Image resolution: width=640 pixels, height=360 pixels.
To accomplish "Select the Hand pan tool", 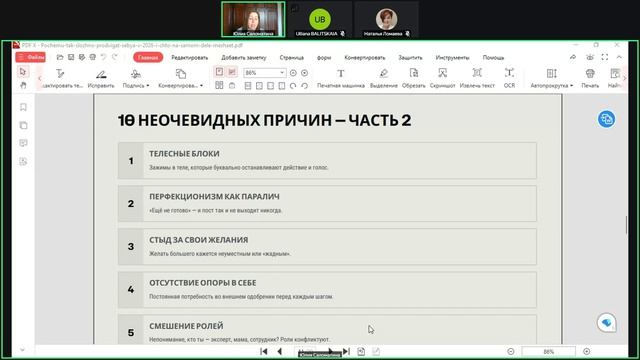I will pyautogui.click(x=23, y=85).
